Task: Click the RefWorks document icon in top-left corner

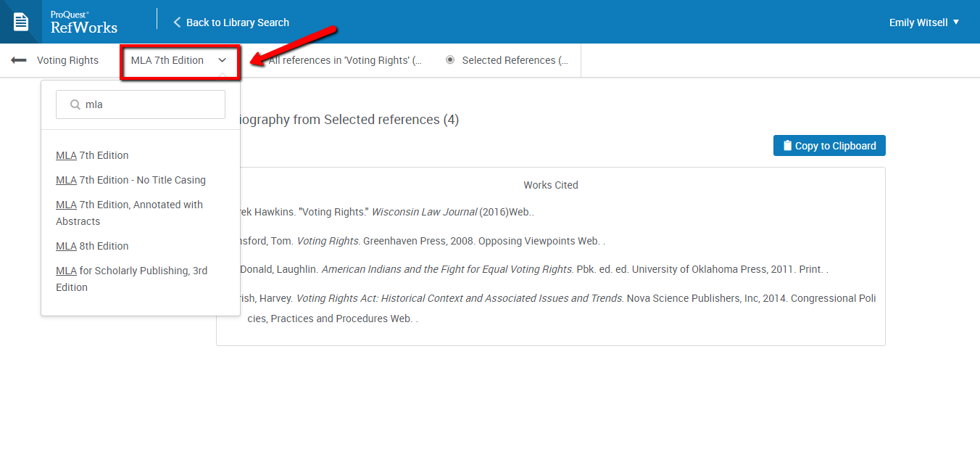Action: [20, 21]
